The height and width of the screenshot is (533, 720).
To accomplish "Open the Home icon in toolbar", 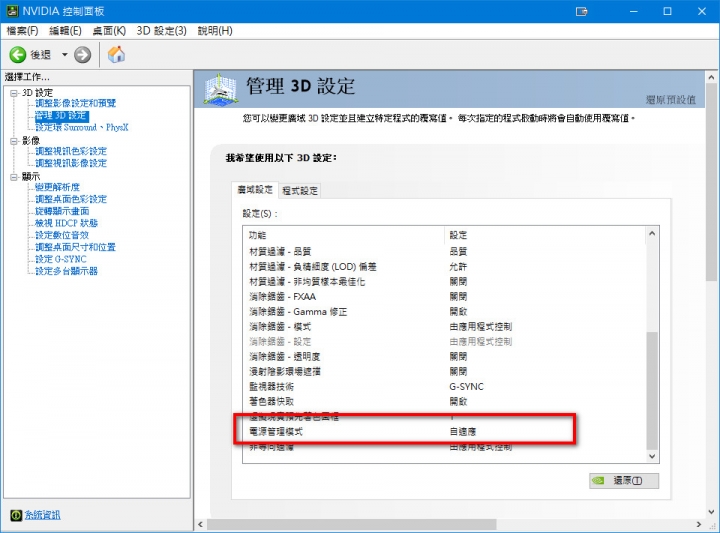I will click(x=116, y=54).
